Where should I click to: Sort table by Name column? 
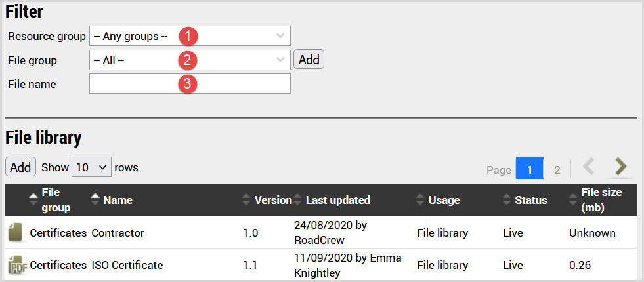(96, 200)
